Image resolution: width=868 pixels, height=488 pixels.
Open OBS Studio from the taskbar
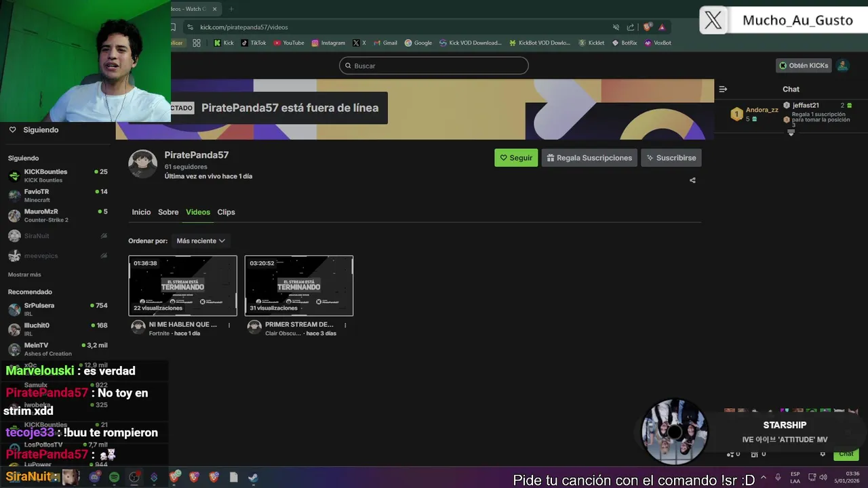(134, 477)
